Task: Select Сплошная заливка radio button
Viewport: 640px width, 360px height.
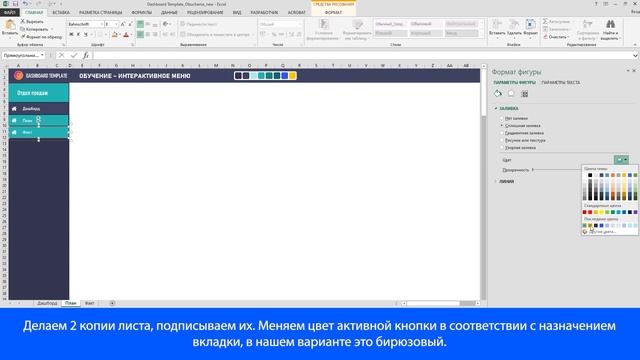Action: click(502, 126)
